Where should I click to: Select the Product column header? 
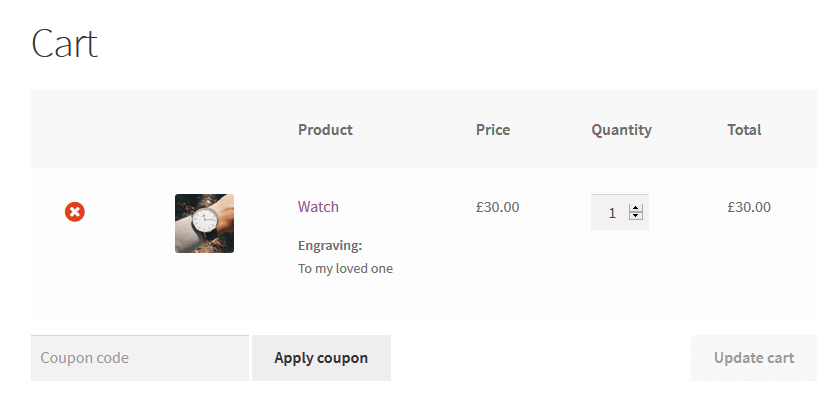[325, 129]
